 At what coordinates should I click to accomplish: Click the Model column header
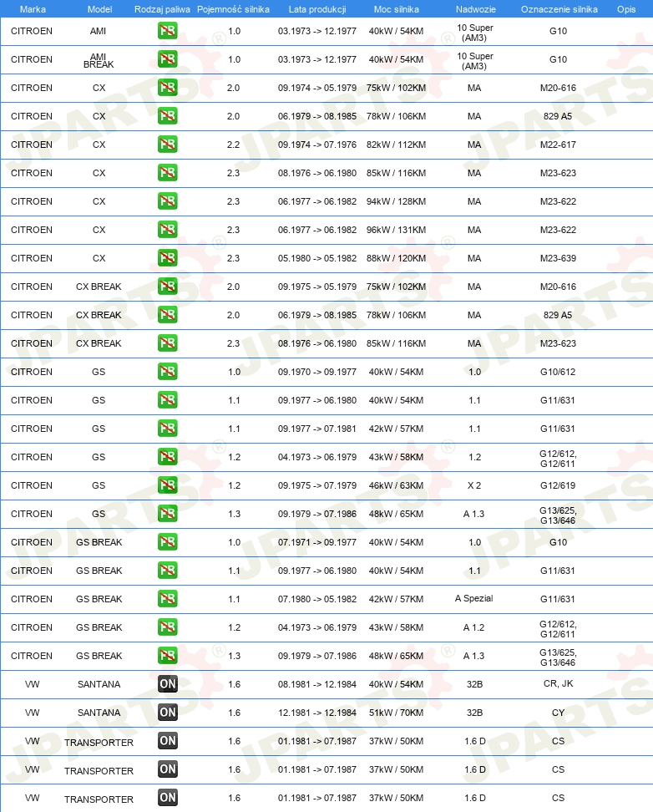pyautogui.click(x=99, y=9)
